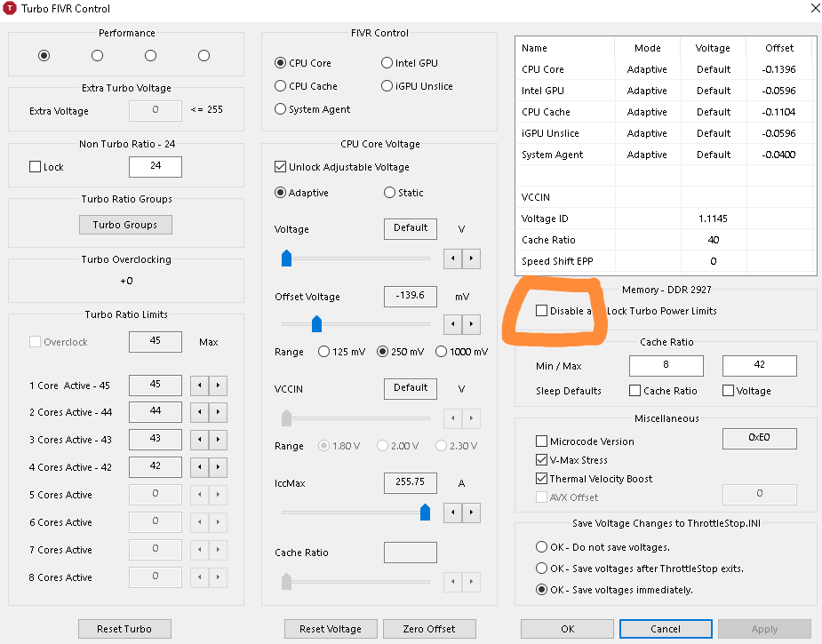
Task: Click the Voltage slider handle
Action: coord(286,258)
